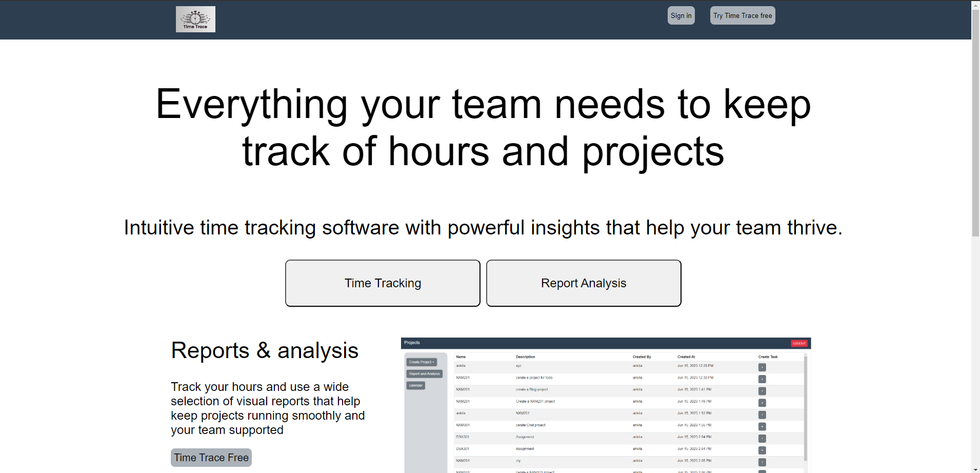Click plus icon in the 'zly' project row
The width and height of the screenshot is (980, 473).
pos(762,462)
